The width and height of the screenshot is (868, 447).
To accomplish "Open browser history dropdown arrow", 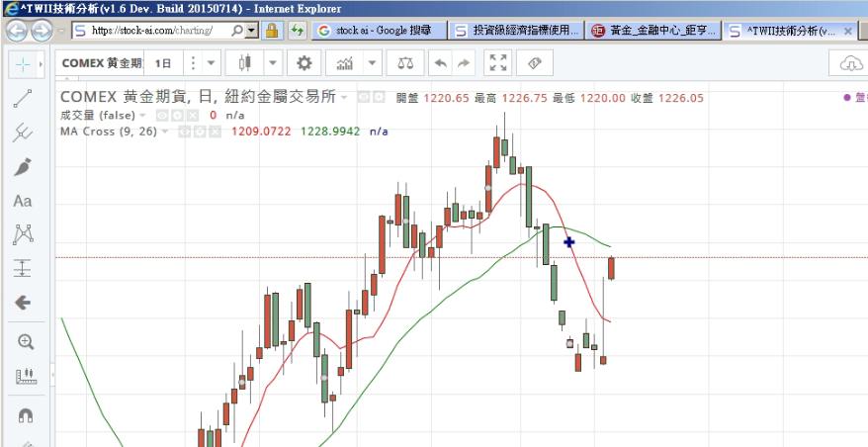I will pos(61,31).
